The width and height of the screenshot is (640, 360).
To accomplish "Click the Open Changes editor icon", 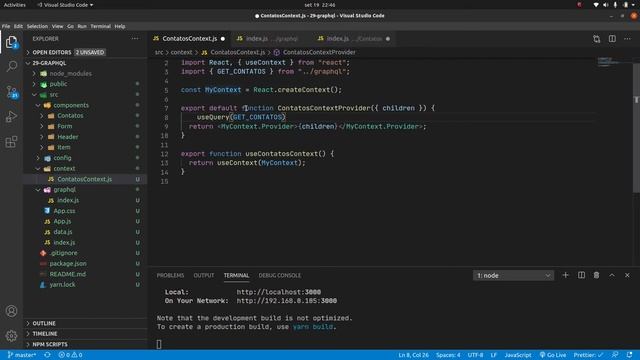I will coord(597,39).
